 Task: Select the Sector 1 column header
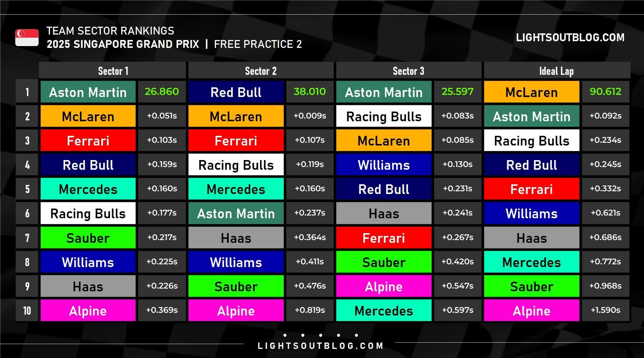point(113,71)
